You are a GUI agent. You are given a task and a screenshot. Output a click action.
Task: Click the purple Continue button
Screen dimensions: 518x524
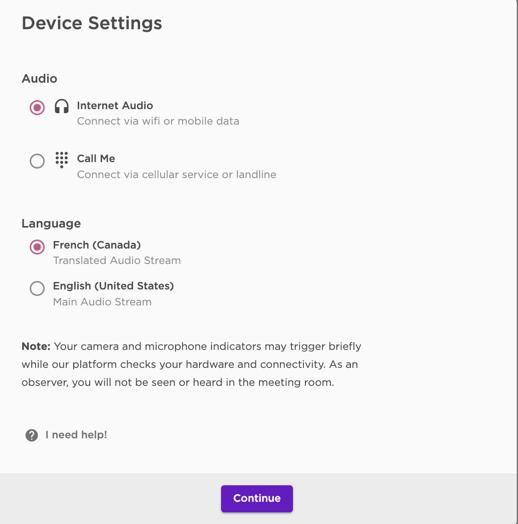click(x=257, y=498)
